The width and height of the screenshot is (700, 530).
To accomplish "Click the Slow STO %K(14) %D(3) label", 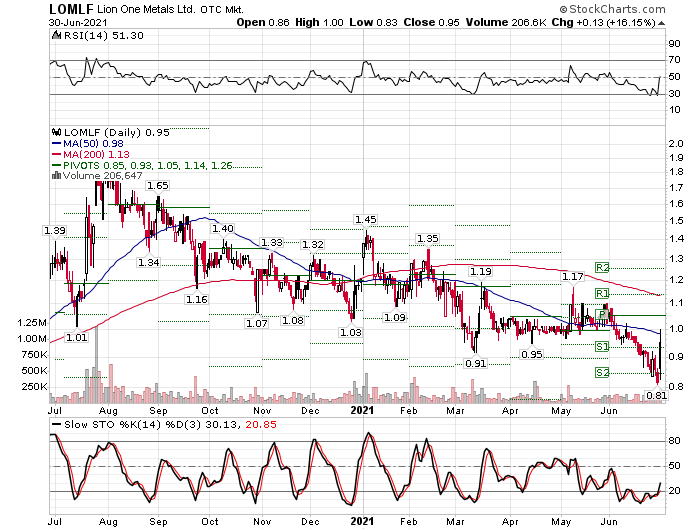I will pos(133,425).
